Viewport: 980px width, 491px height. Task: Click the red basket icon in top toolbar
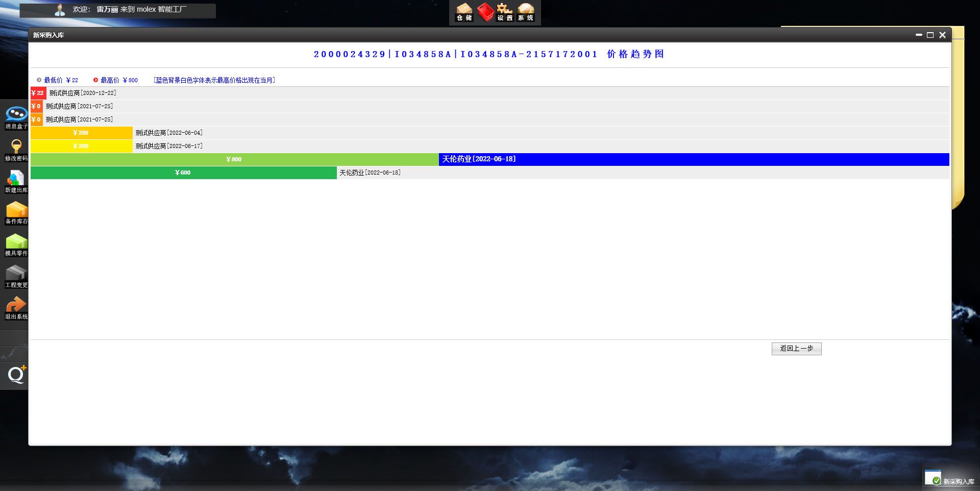pos(485,12)
